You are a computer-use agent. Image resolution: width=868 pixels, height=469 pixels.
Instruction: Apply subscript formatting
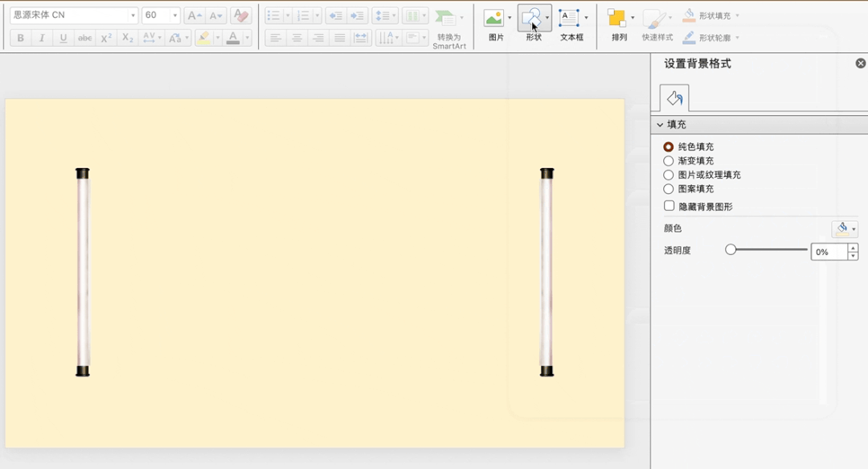[127, 38]
